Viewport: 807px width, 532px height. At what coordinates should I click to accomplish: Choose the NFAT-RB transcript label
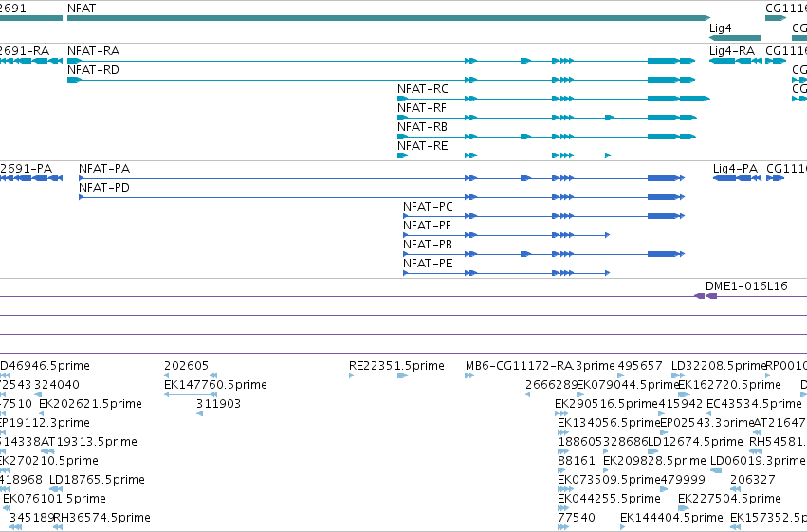coord(422,127)
